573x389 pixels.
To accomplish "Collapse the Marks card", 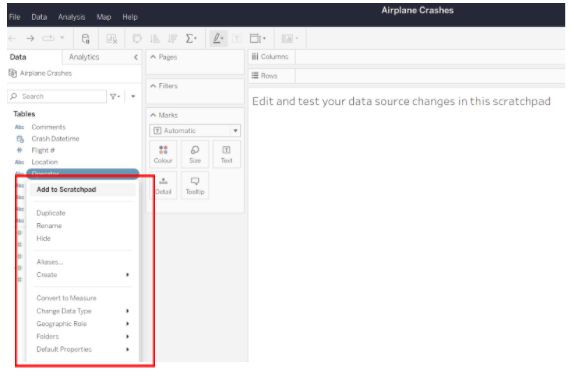I will [153, 115].
